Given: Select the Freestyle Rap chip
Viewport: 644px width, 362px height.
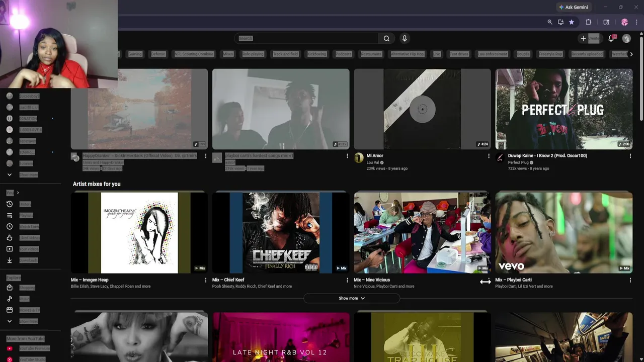Looking at the screenshot, I should point(550,54).
